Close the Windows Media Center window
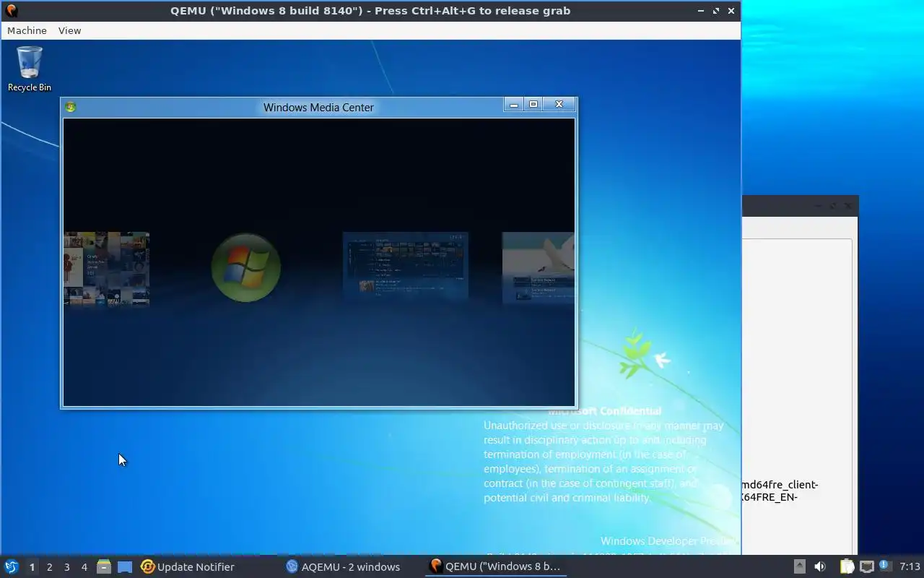Screen dimensions: 924x578 pos(559,105)
